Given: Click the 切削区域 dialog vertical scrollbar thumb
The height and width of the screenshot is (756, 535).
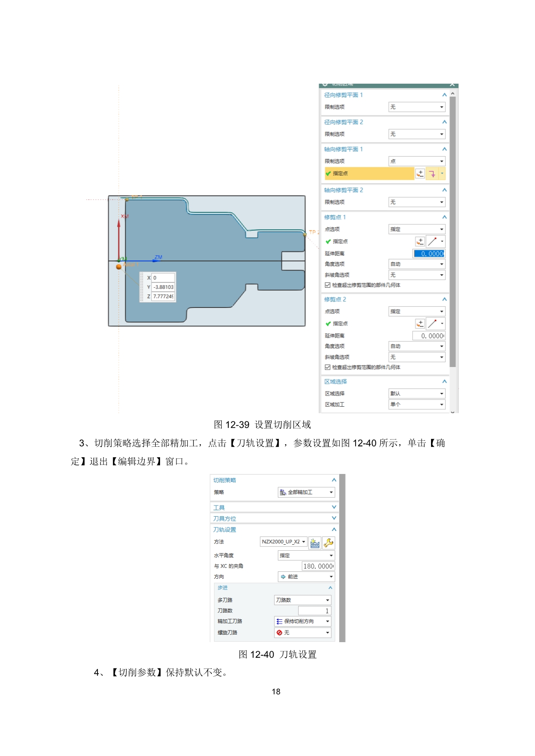Looking at the screenshot, I should point(453,232).
